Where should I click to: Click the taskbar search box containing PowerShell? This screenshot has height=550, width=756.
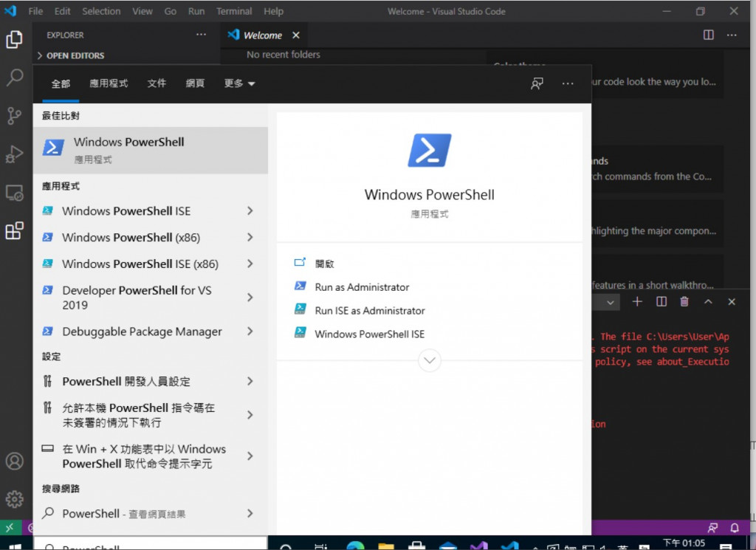coord(151,544)
